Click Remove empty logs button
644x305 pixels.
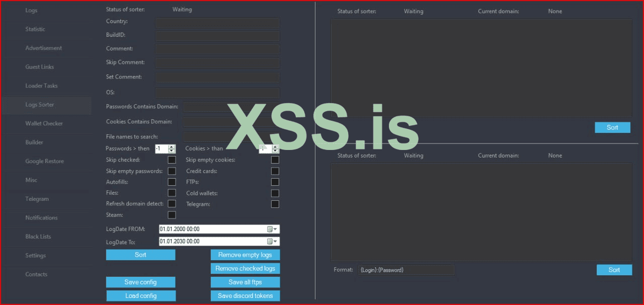245,255
